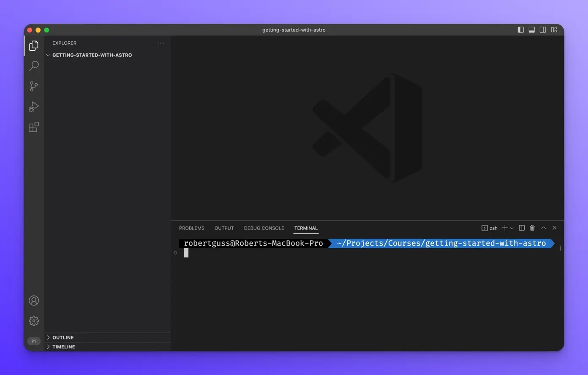Kill terminal with trash icon

point(533,228)
